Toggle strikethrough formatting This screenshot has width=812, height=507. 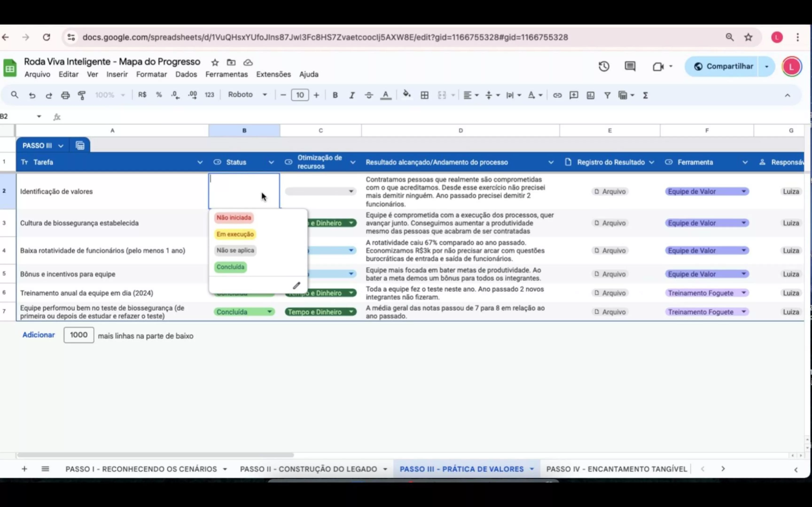tap(369, 95)
